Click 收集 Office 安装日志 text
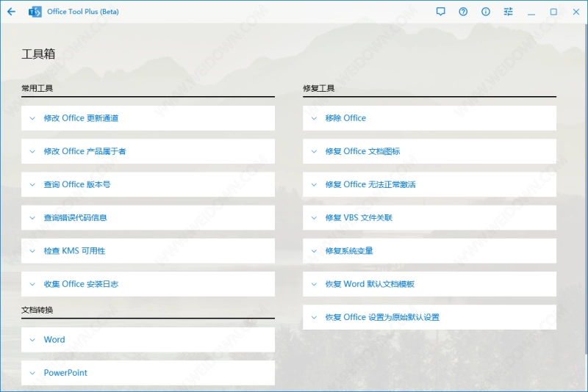This screenshot has width=588, height=392. coord(81,284)
